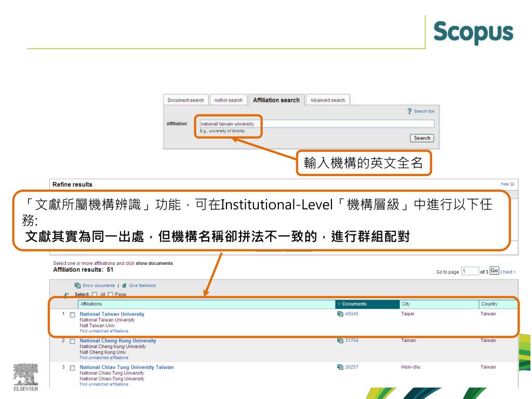This screenshot has height=399, width=532.
Task: Click the Elsevier tree logo
Action: point(26,377)
